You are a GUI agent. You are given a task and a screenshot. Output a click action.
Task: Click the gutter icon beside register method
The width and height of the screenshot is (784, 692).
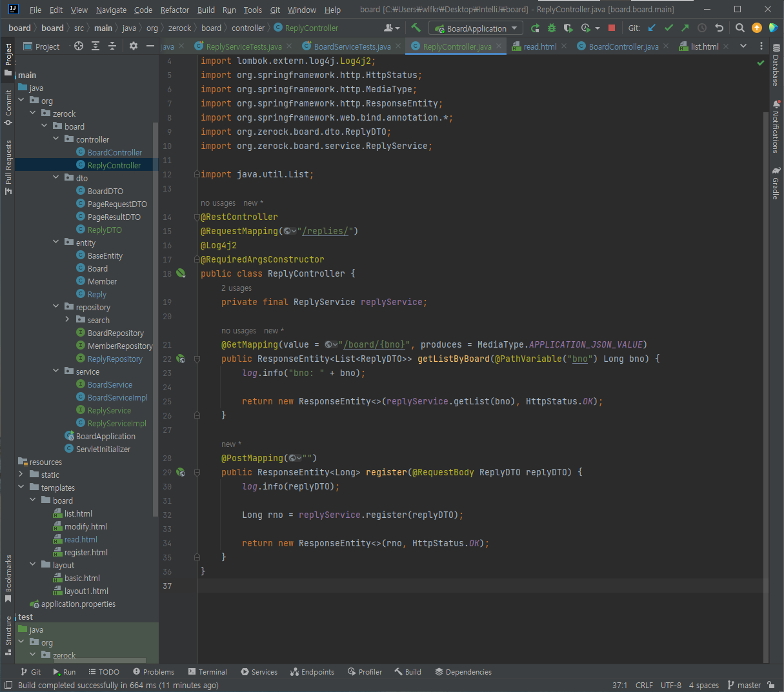point(181,472)
